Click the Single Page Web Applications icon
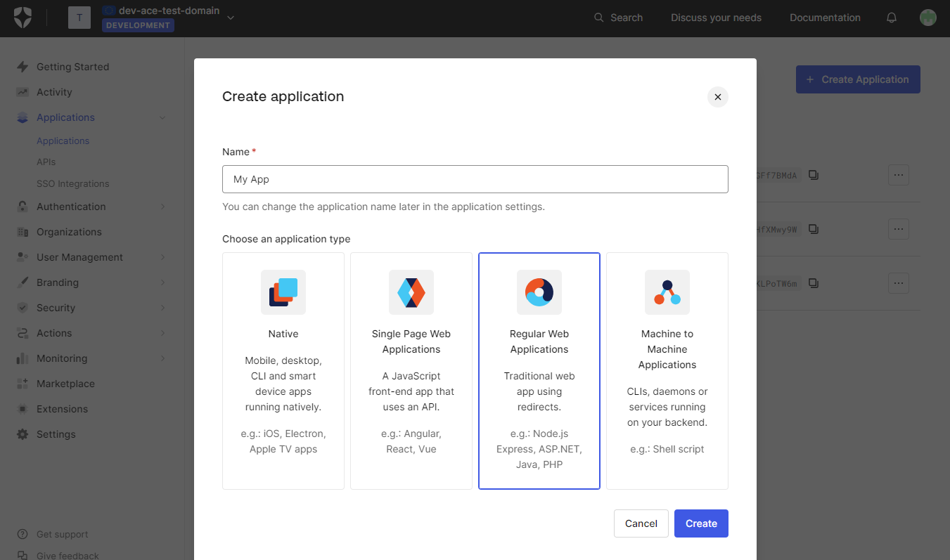Image resolution: width=950 pixels, height=560 pixels. [411, 292]
